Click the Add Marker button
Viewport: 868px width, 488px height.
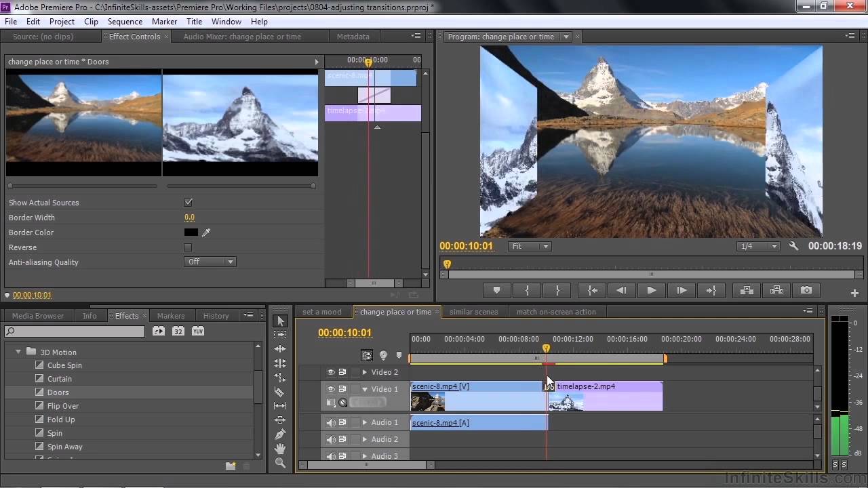pyautogui.click(x=496, y=290)
